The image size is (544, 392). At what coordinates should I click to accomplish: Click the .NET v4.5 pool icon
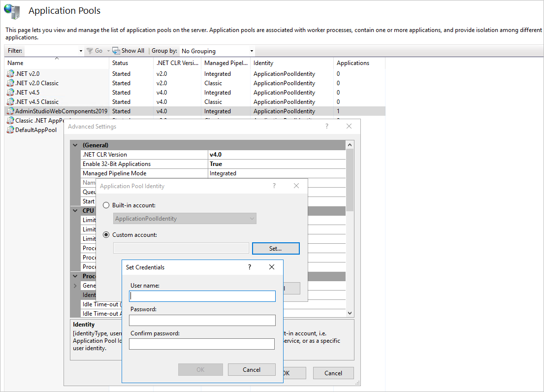(11, 93)
